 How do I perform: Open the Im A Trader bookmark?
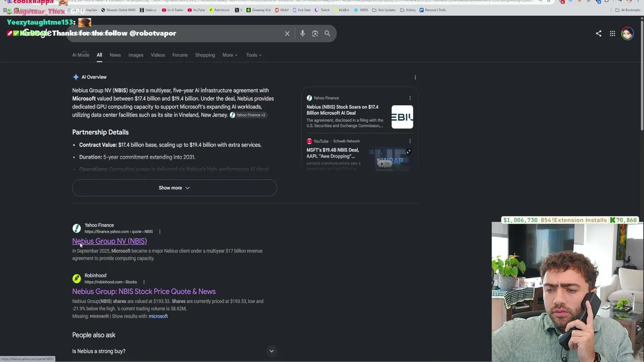coord(172,10)
